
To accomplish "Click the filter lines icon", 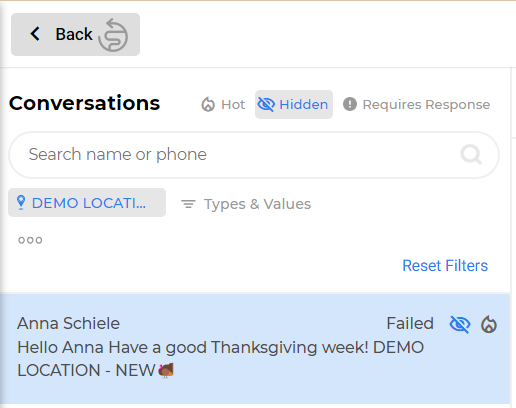I will [188, 204].
